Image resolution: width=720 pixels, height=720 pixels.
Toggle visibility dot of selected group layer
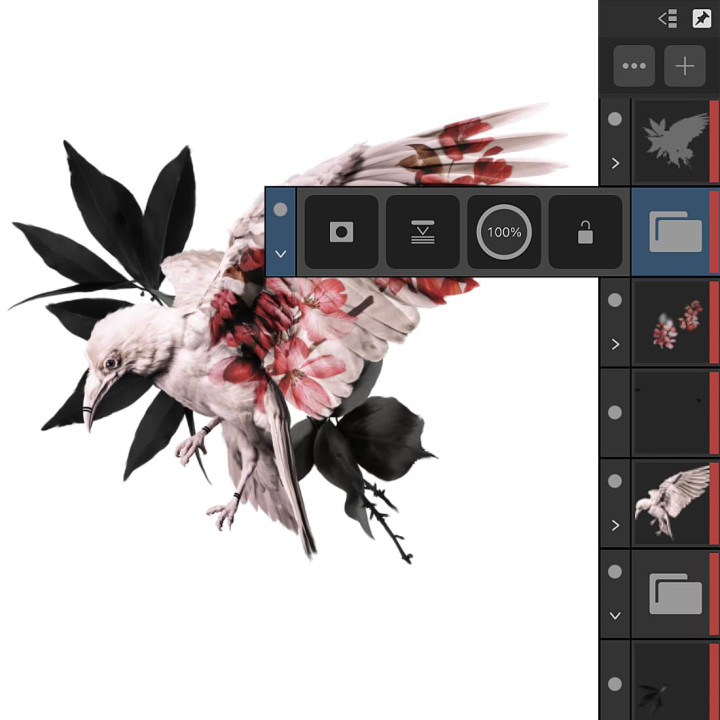(x=281, y=209)
